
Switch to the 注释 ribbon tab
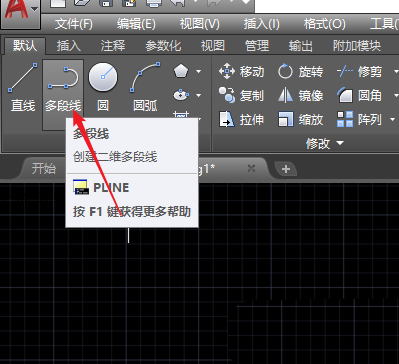[x=113, y=46]
